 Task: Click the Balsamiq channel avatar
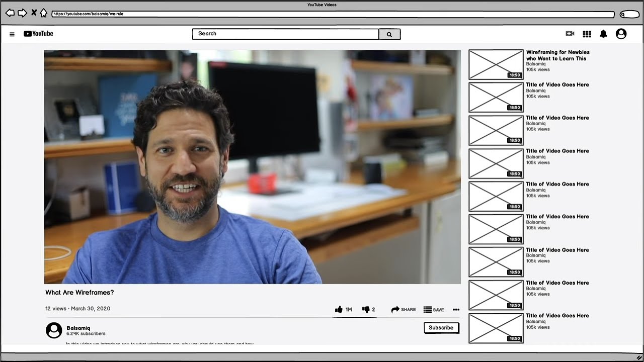pos(54,330)
